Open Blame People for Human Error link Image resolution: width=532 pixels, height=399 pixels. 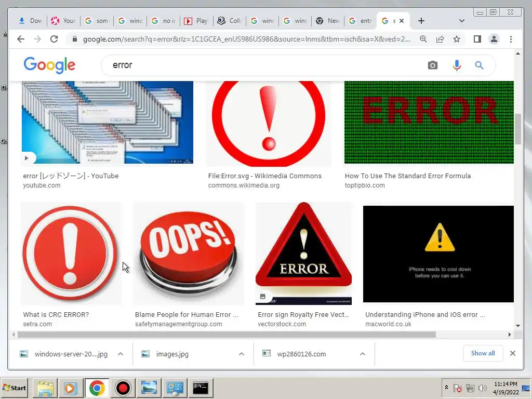point(187,314)
